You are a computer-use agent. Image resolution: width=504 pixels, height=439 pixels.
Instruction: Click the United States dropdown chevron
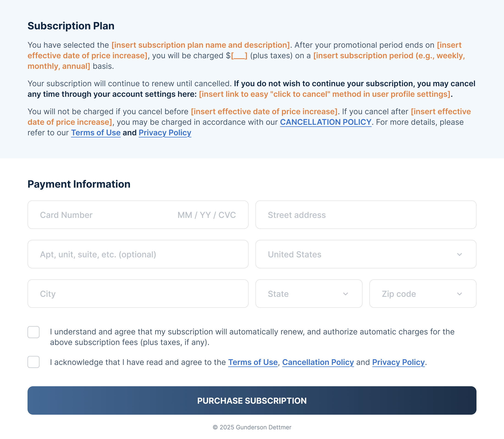(460, 254)
